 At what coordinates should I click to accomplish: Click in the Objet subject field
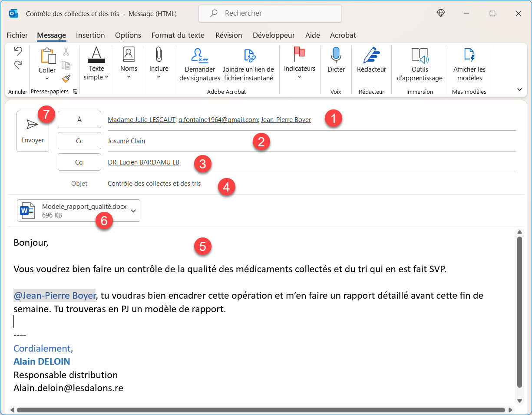coord(304,184)
